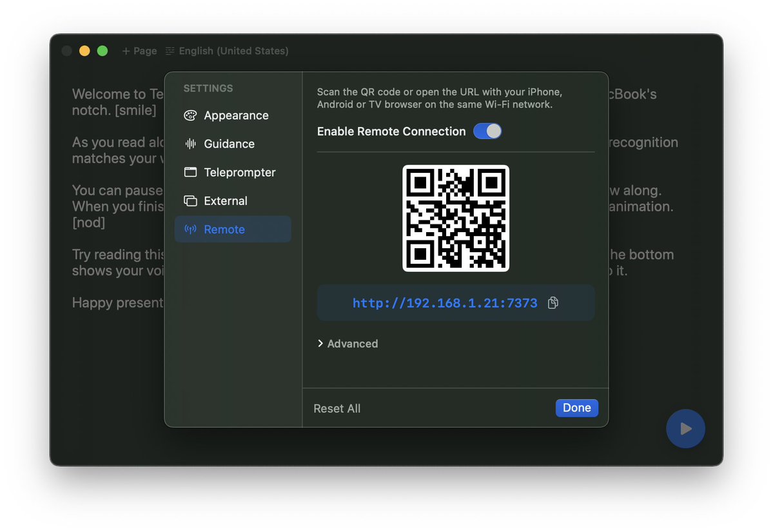Open the Guidance settings section
This screenshot has height=532, width=773.
pyautogui.click(x=233, y=144)
